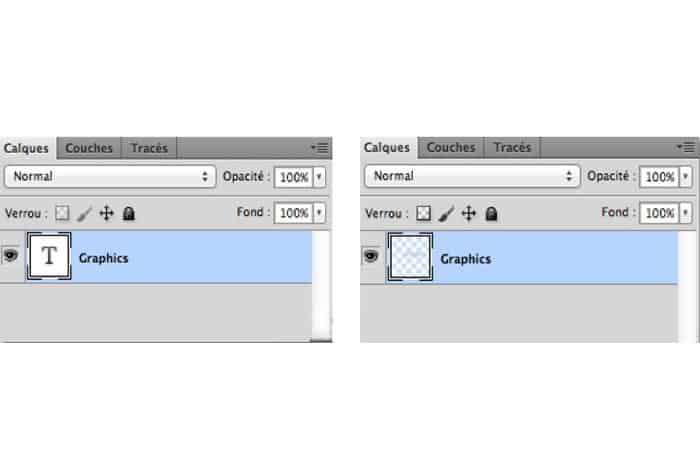Expand Fond slider arrow in right panel
The image size is (700, 450).
click(684, 213)
